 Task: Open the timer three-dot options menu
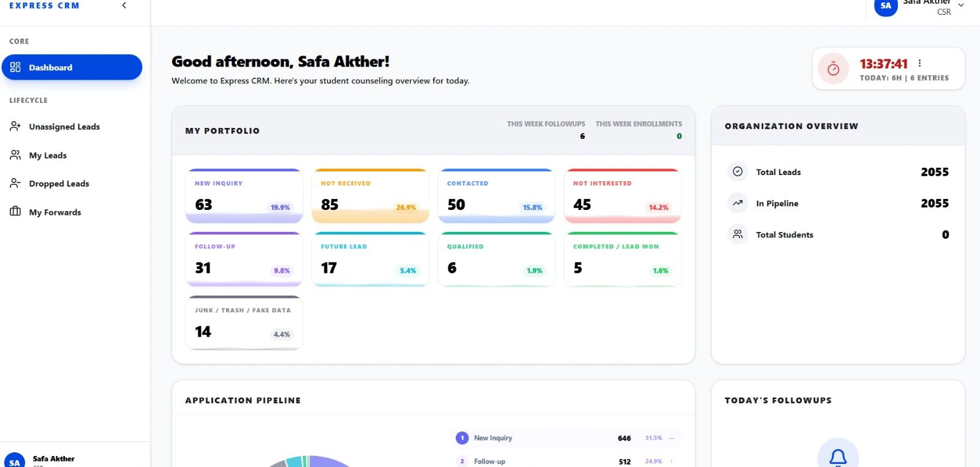coord(919,63)
